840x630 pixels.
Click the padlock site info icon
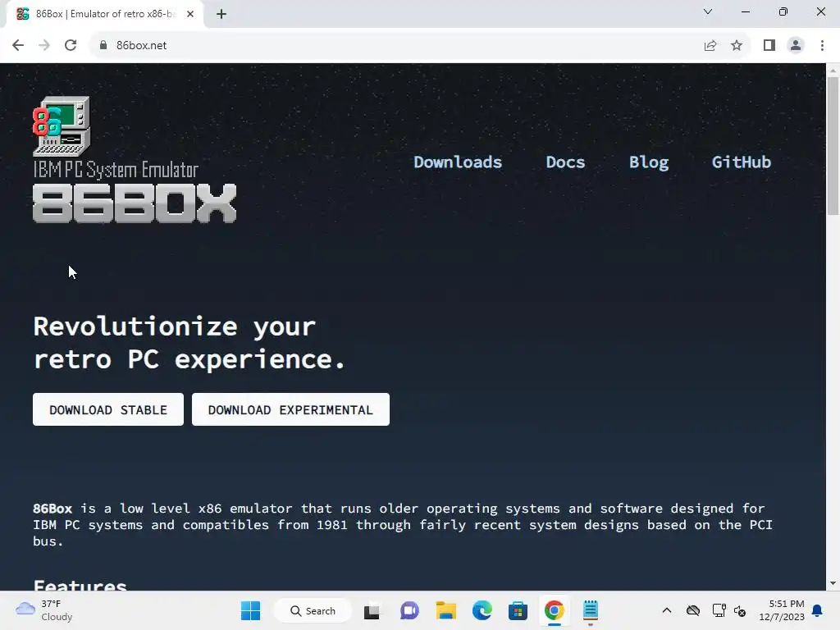[103, 45]
